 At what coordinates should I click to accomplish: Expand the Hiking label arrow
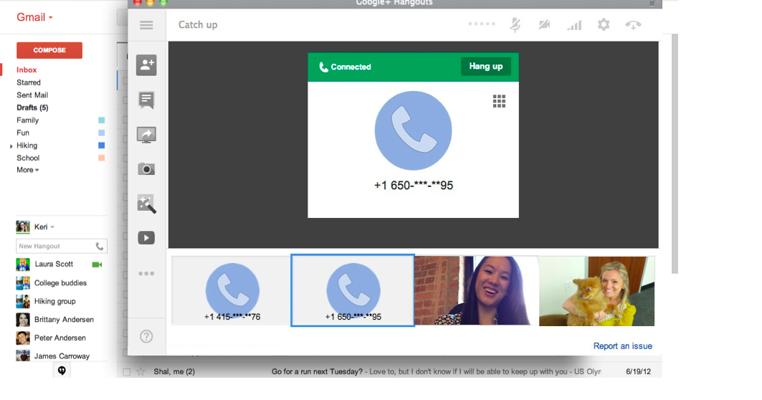11,146
